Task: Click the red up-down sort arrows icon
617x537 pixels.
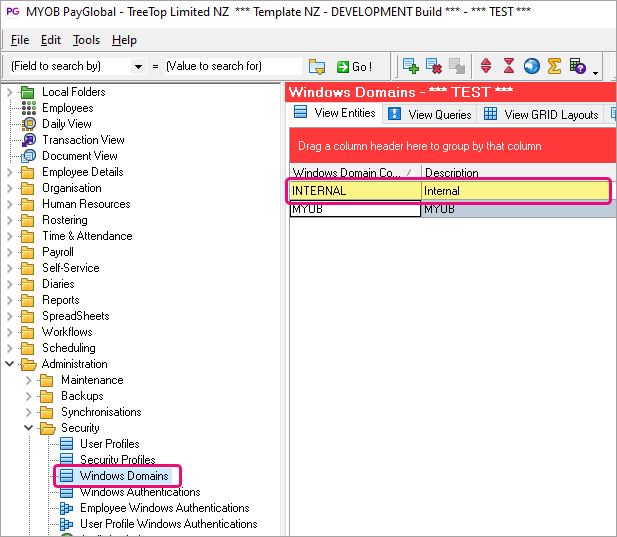Action: click(x=487, y=66)
